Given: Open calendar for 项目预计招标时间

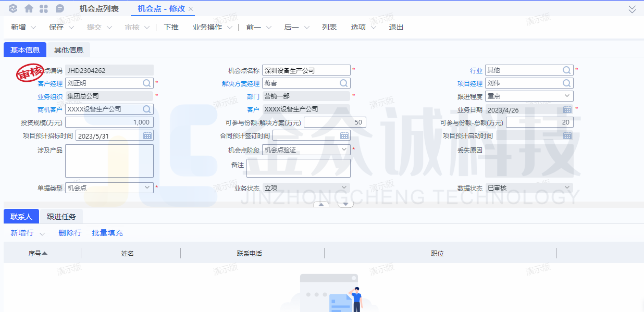Looking at the screenshot, I should pos(147,135).
